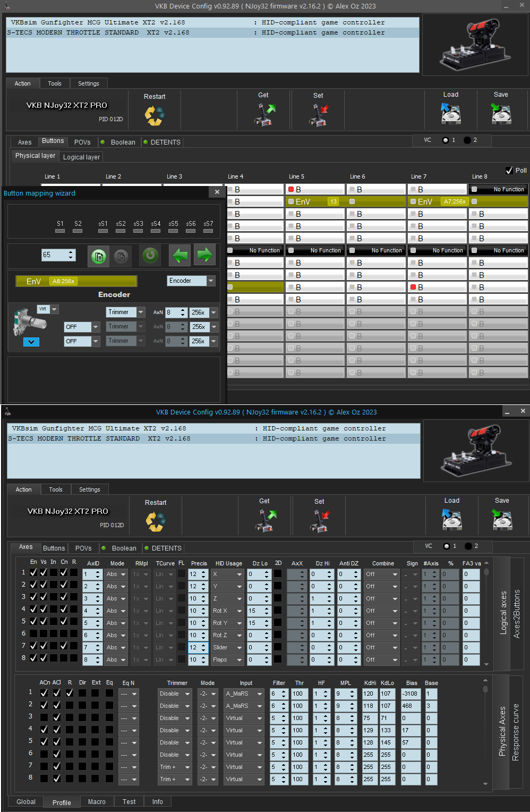Click the Save icon in the Axes-tab window

[x=502, y=519]
